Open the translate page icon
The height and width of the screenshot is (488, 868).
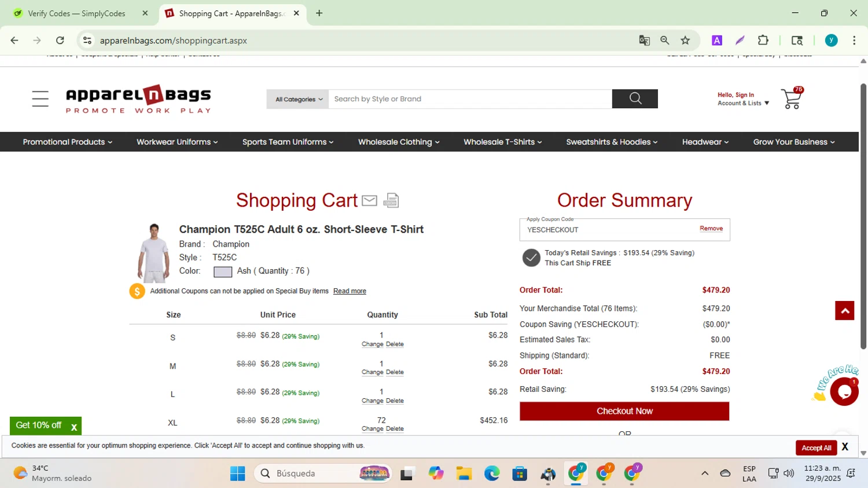coord(644,41)
